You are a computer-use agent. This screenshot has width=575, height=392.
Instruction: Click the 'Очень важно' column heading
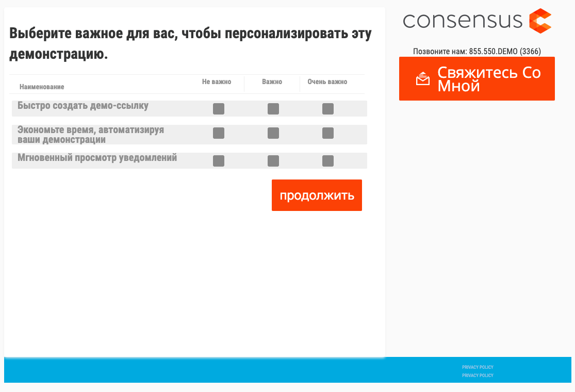pyautogui.click(x=327, y=82)
